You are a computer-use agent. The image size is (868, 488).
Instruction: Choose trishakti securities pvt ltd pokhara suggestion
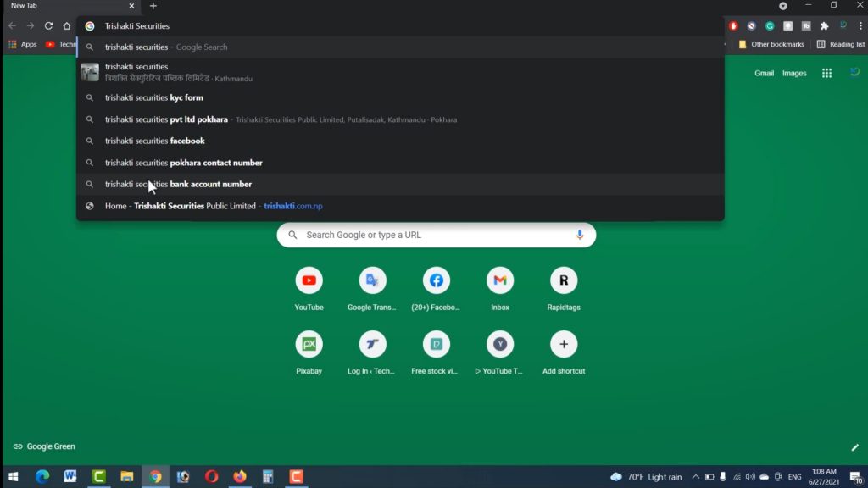click(400, 119)
